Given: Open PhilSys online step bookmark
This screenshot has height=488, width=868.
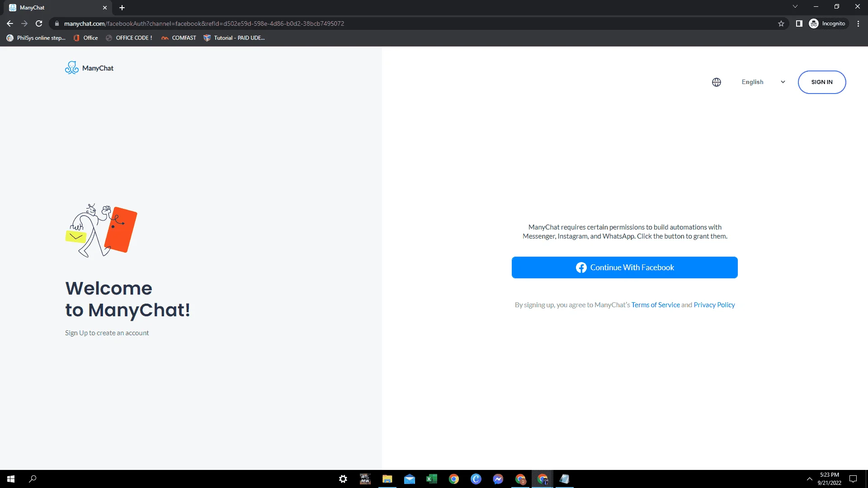Looking at the screenshot, I should coord(36,38).
